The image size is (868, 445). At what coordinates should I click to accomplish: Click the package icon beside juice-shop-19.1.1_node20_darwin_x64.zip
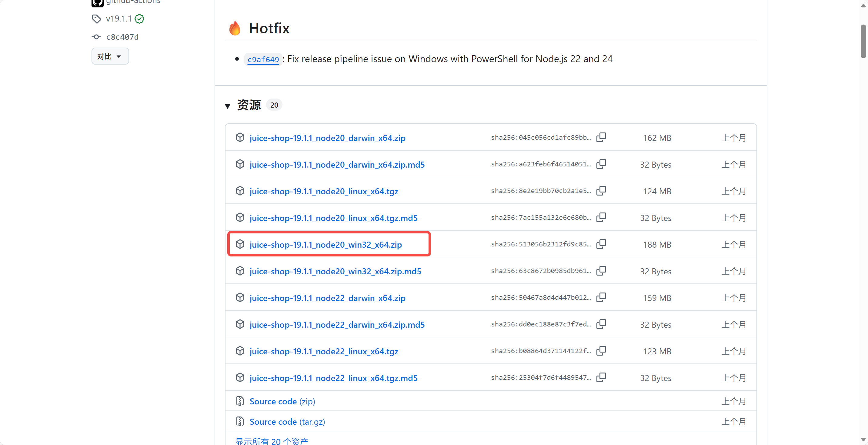[x=239, y=138]
